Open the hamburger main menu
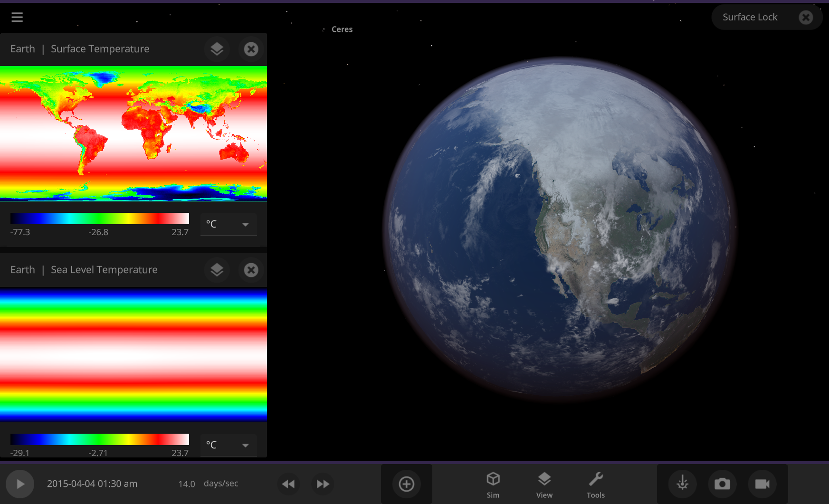Viewport: 829px width, 504px height. [x=17, y=17]
